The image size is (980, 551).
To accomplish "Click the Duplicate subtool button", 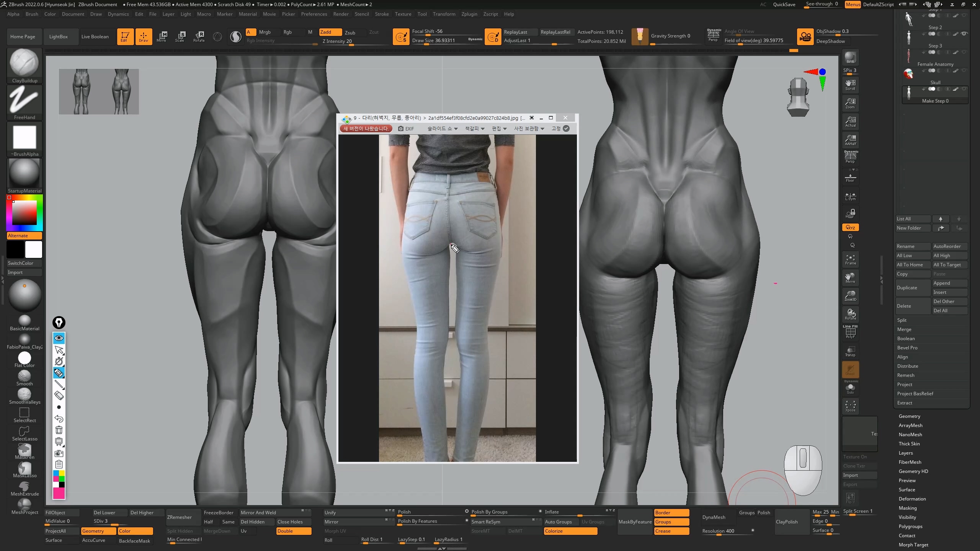I will tap(913, 288).
